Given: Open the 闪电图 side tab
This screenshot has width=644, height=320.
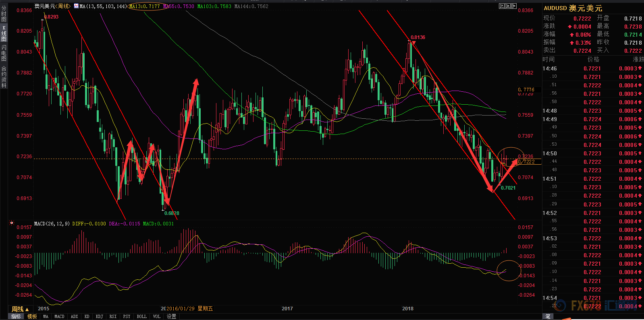Looking at the screenshot, I should (x=4, y=53).
